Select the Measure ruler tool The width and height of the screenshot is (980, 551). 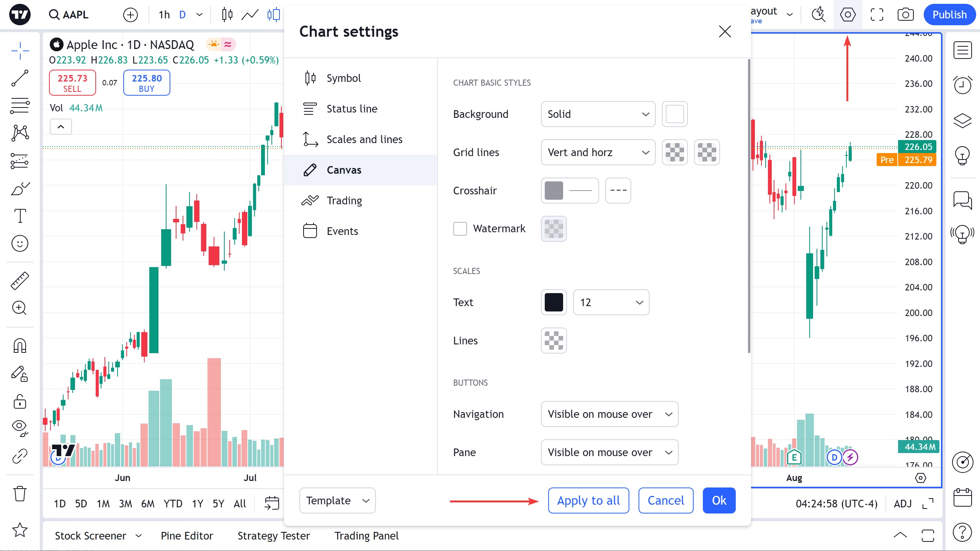pyautogui.click(x=20, y=280)
